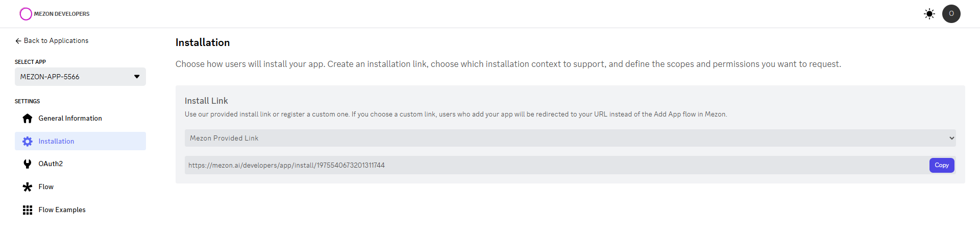
Task: Open the Flow page
Action: [46, 187]
